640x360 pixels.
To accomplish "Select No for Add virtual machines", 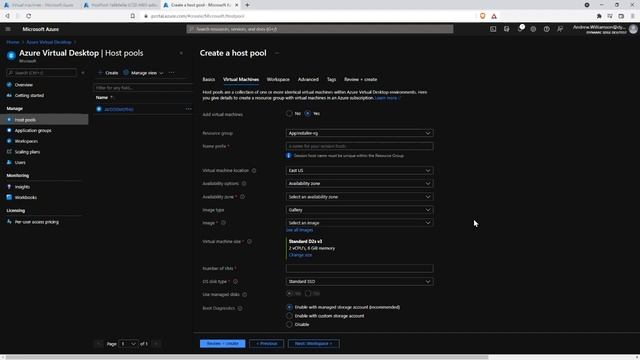I will (289, 113).
